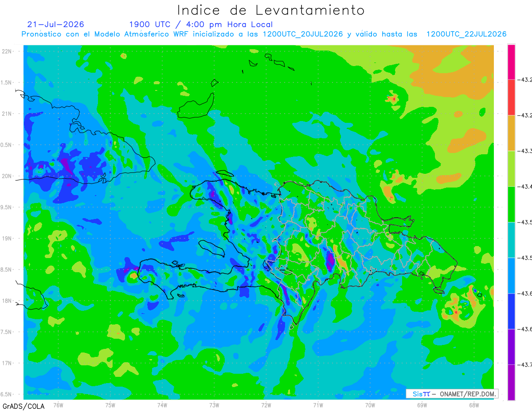Click the 'GrADS/COLA' credit text
This screenshot has width=532, height=411.
point(23,406)
